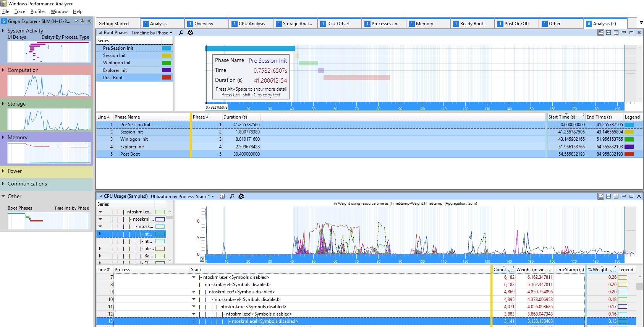Viewport: 644px width, 327px height.
Task: Switch to the Disk Offset tab
Action: [340, 24]
